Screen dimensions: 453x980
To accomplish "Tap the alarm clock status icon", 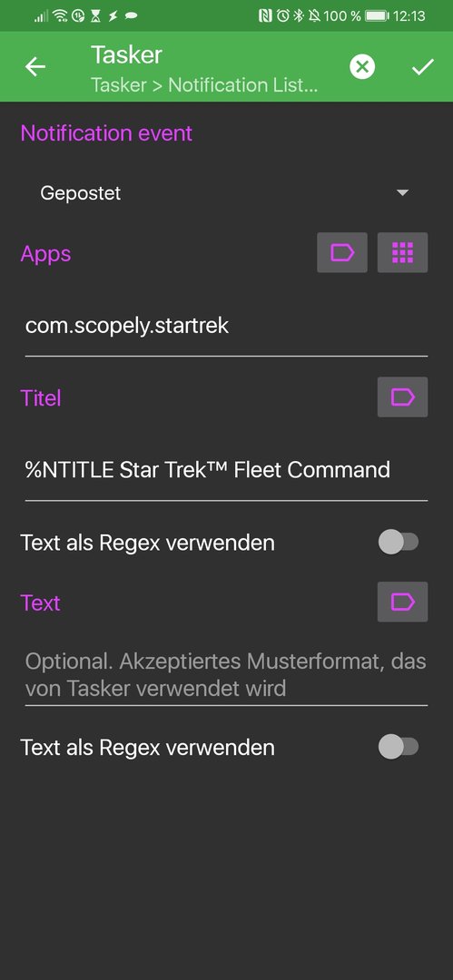I will click(283, 15).
